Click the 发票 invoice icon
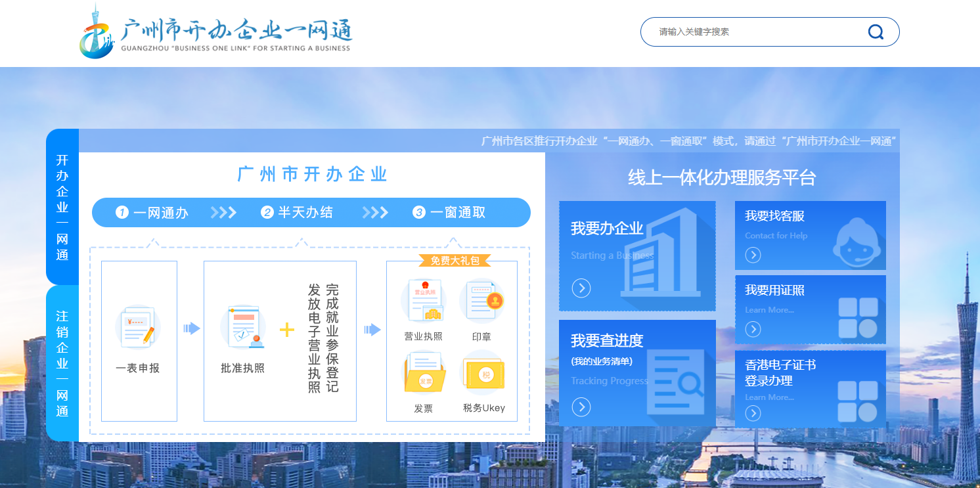 pyautogui.click(x=424, y=371)
